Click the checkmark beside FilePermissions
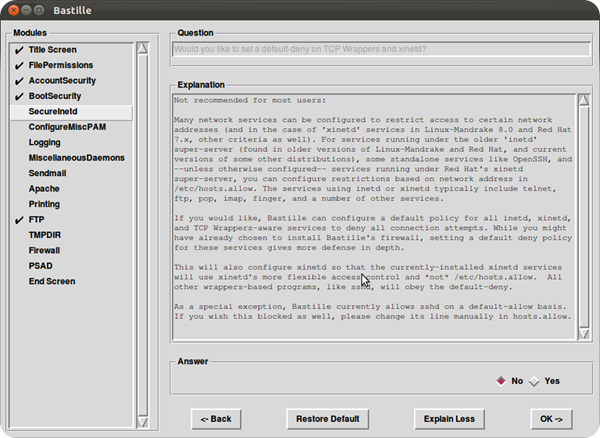The image size is (600, 438). tap(19, 66)
